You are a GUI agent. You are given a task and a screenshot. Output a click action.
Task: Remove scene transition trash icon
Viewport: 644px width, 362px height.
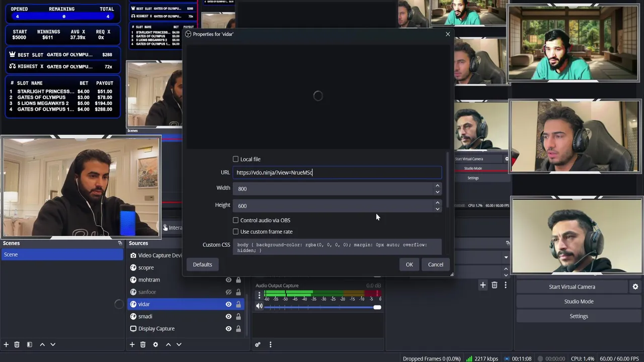click(x=495, y=285)
